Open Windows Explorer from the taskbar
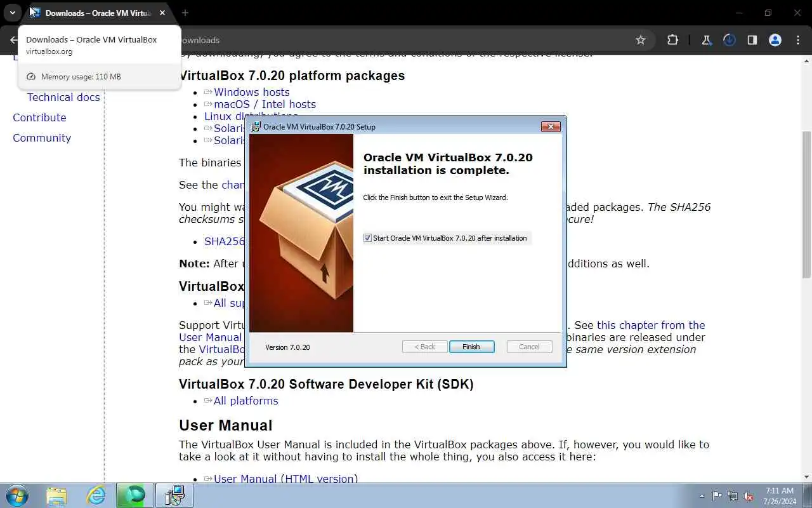812x508 pixels. [x=56, y=495]
